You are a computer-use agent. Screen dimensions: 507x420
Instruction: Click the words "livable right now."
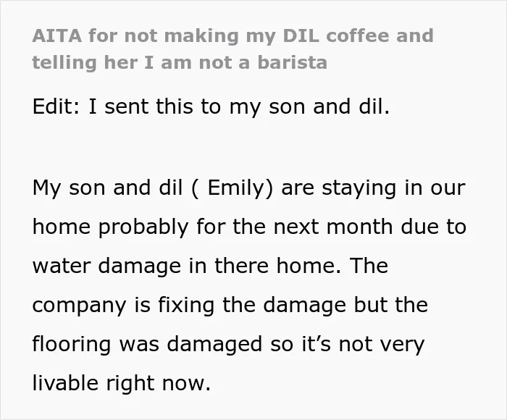(122, 383)
